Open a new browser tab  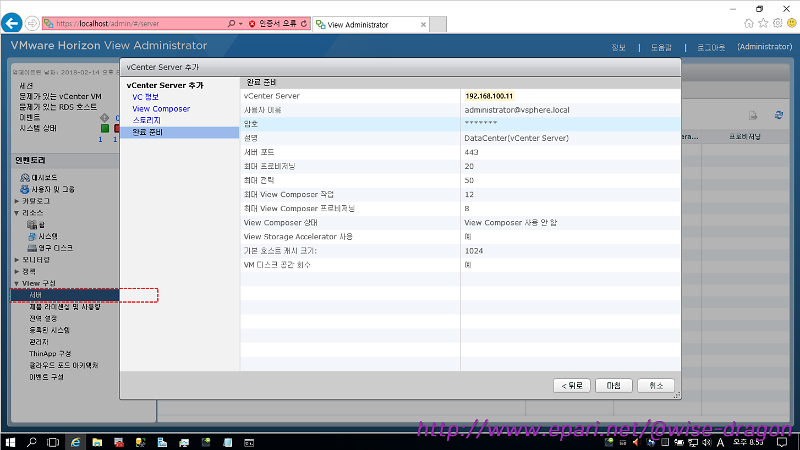coord(438,24)
